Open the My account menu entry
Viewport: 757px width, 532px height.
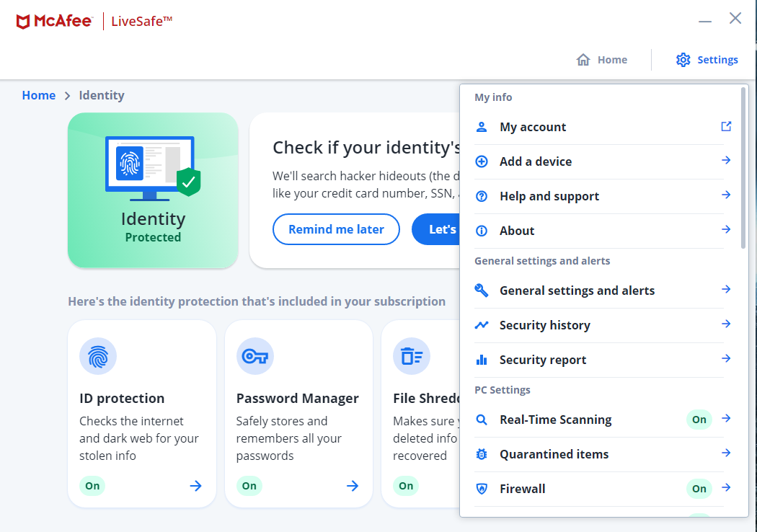coord(603,127)
